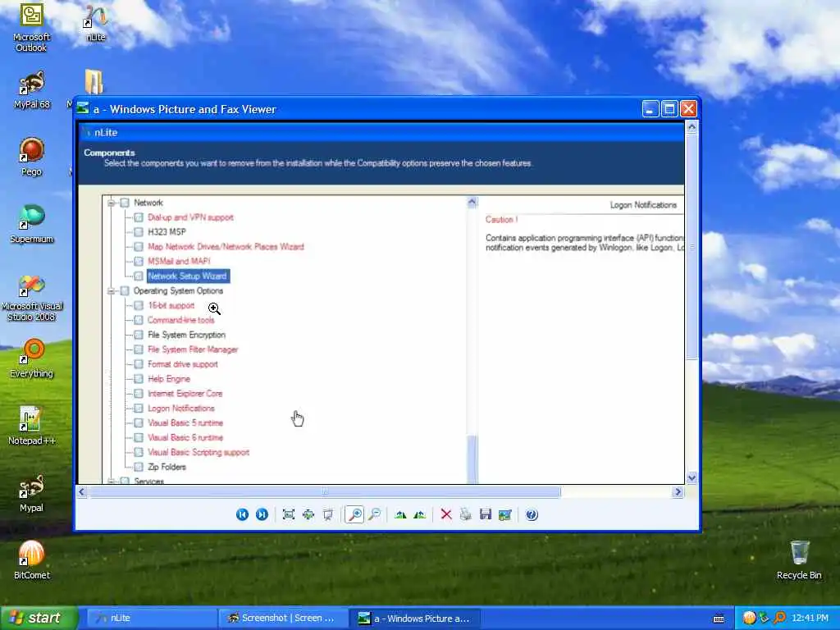The width and height of the screenshot is (840, 630).
Task: Open Microsoft Outlook desktop shortcut
Action: (x=31, y=27)
